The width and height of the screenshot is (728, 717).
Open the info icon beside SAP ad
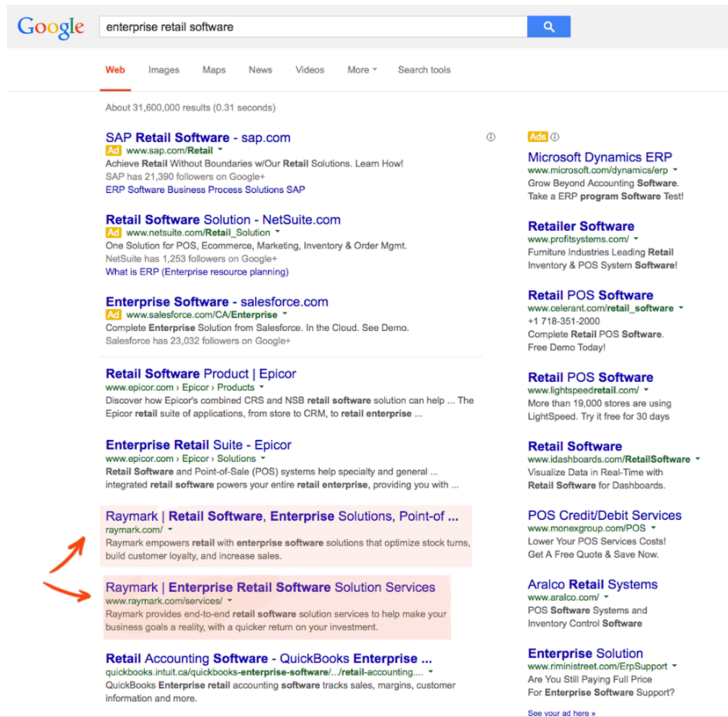(x=491, y=137)
